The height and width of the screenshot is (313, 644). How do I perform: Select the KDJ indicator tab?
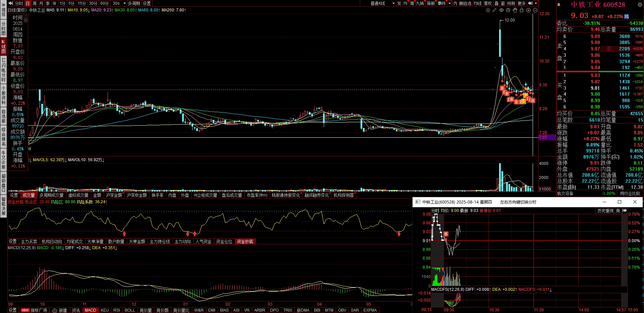click(x=105, y=310)
